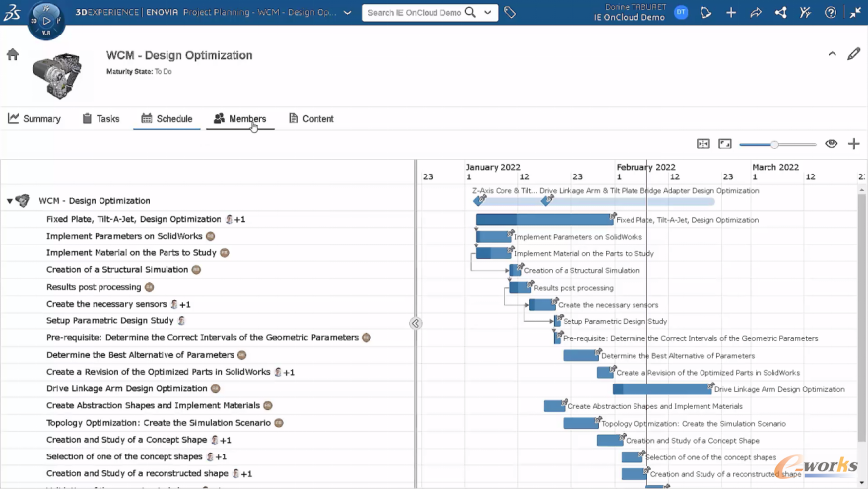Collapse the WCM - Design Optimization tree node
Image resolution: width=868 pixels, height=489 pixels.
(x=10, y=201)
